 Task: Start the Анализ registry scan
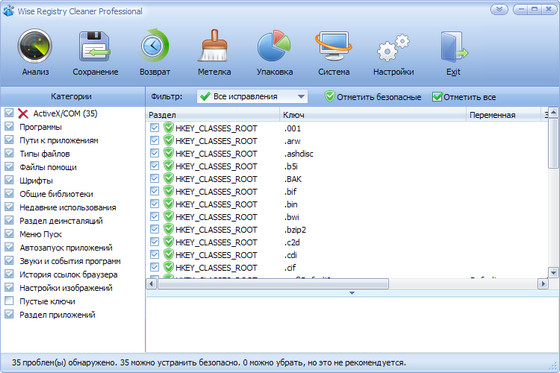(x=35, y=53)
